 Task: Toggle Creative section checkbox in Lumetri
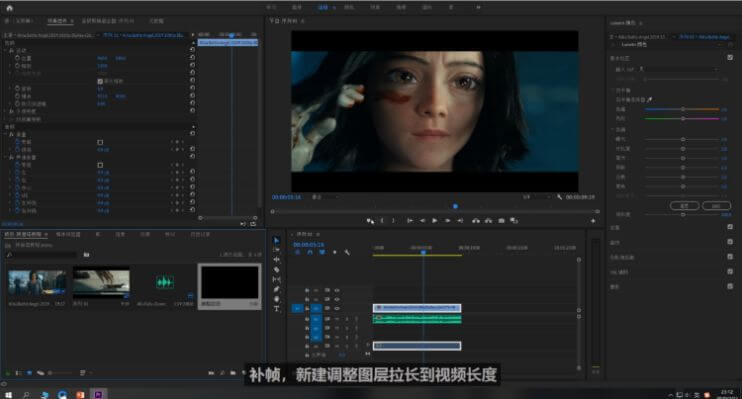tap(730, 227)
